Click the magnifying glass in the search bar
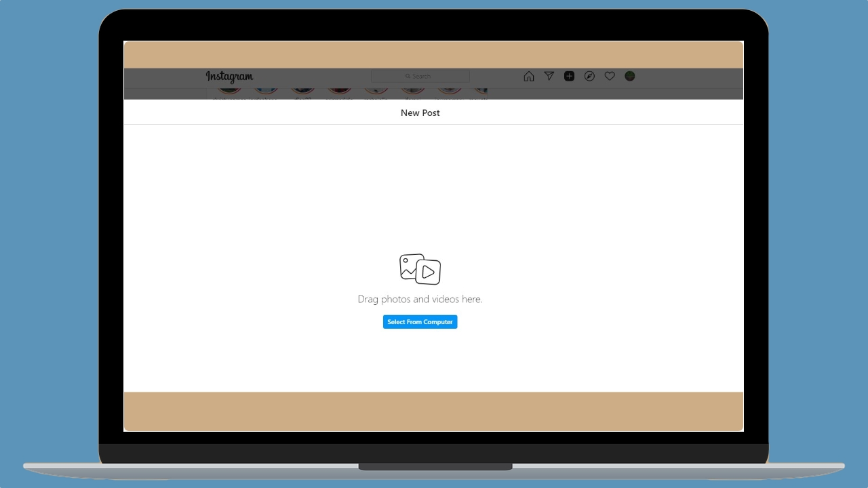The image size is (868, 488). tap(407, 76)
